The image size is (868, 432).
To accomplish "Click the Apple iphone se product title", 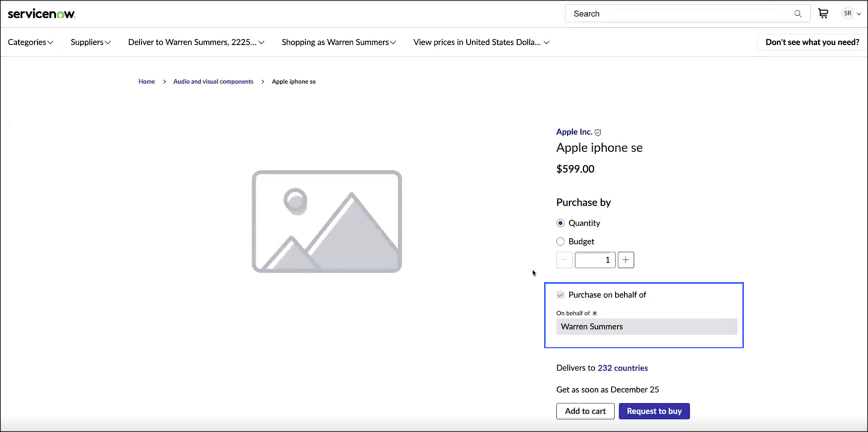I will pyautogui.click(x=600, y=148).
